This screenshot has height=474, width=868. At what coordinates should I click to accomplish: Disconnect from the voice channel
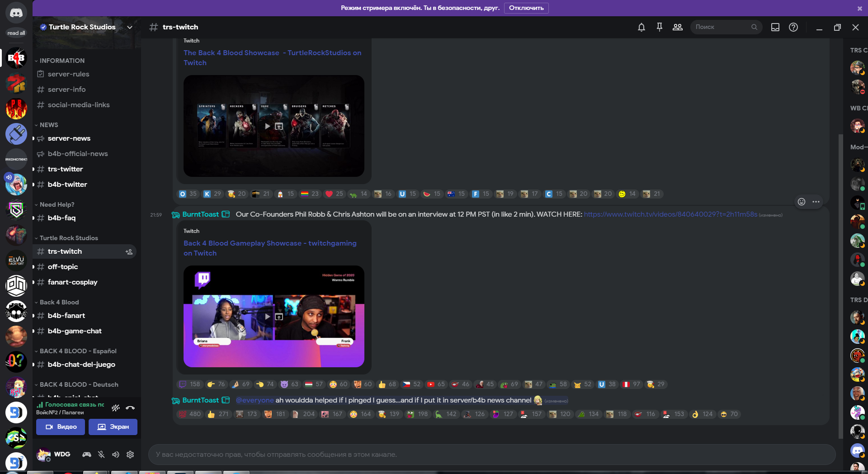tap(130, 408)
